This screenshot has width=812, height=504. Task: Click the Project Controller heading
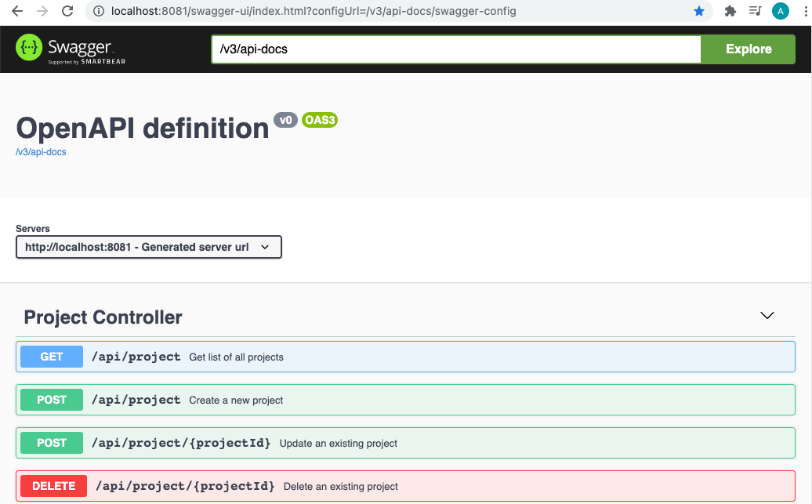(x=103, y=317)
